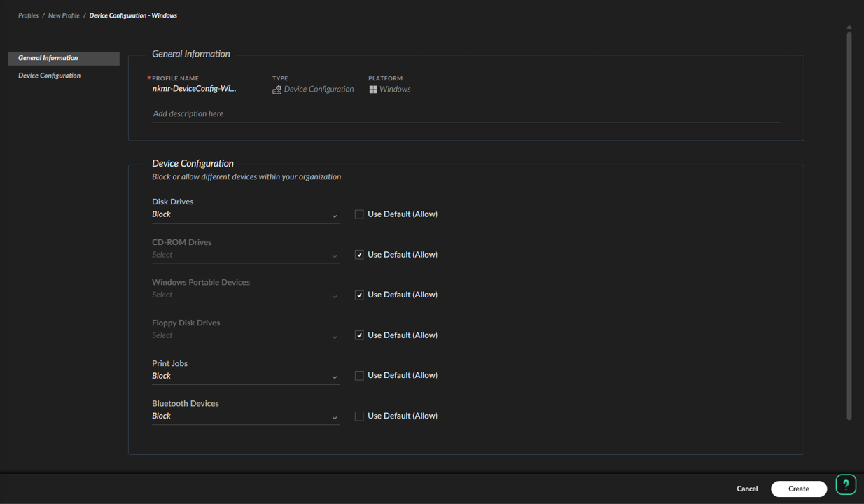864x504 pixels.
Task: Open the Bluetooth Devices dropdown
Action: (x=245, y=416)
